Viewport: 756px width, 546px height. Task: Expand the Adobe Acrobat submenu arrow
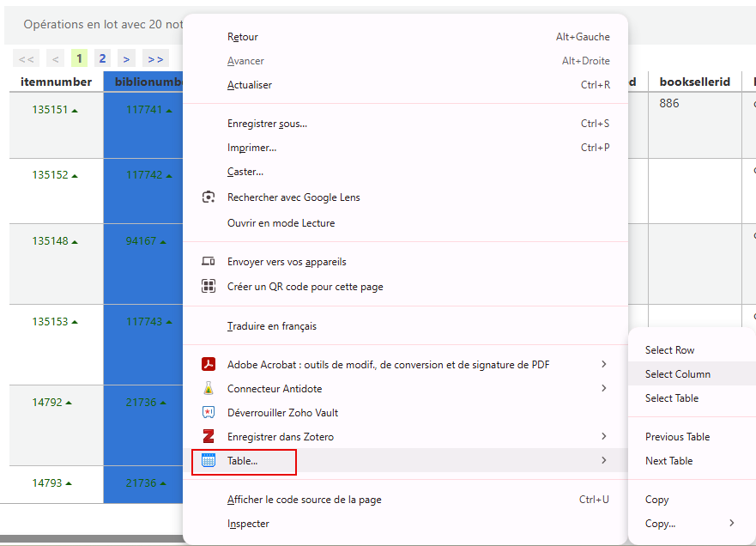(x=603, y=364)
